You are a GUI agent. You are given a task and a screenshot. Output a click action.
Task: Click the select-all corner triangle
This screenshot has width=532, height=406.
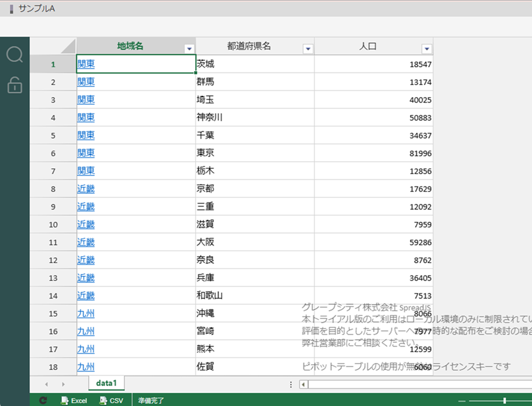point(68,46)
